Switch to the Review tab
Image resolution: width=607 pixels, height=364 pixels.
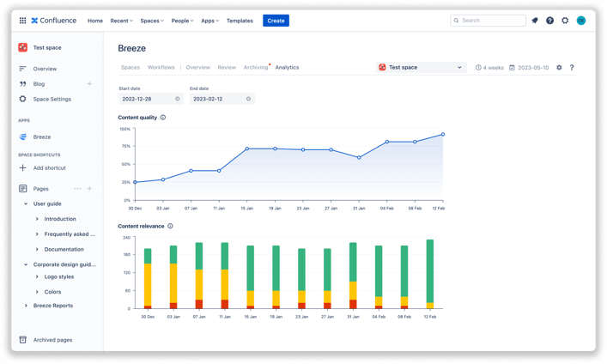(x=227, y=67)
